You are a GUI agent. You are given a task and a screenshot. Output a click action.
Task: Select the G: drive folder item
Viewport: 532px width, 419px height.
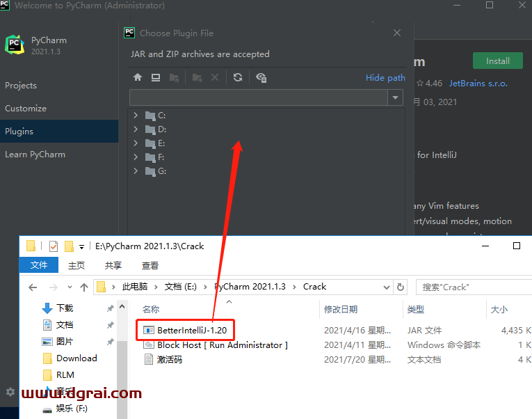(156, 171)
